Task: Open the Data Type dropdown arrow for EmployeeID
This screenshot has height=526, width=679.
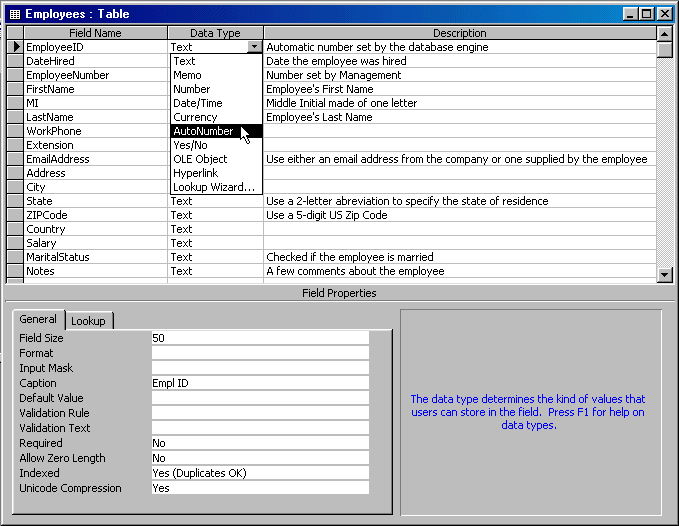Action: point(255,47)
